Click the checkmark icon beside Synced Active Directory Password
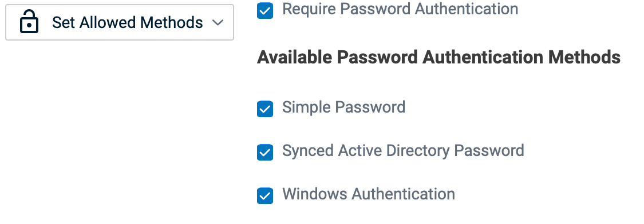Screen dimensions: 644x224 coord(265,152)
